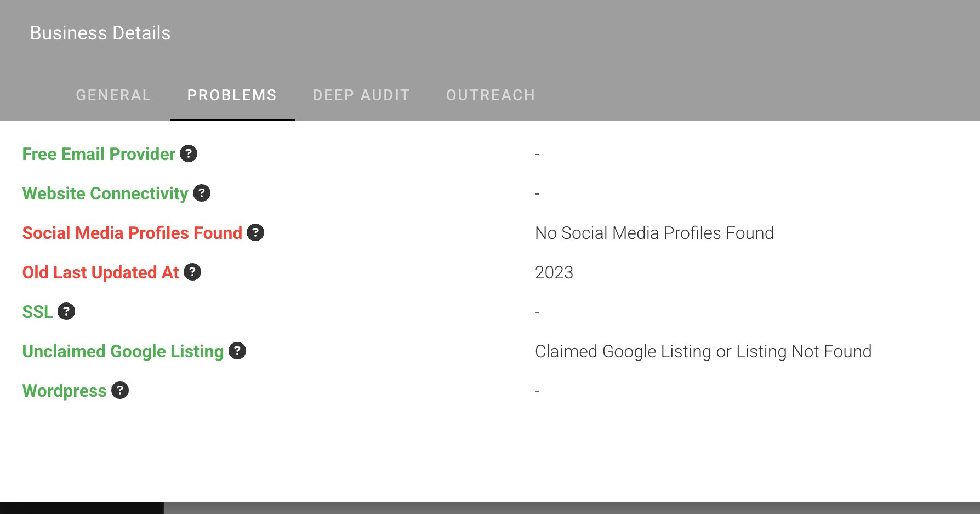Switch to the General tab
Screen dimensions: 980x514
[113, 95]
